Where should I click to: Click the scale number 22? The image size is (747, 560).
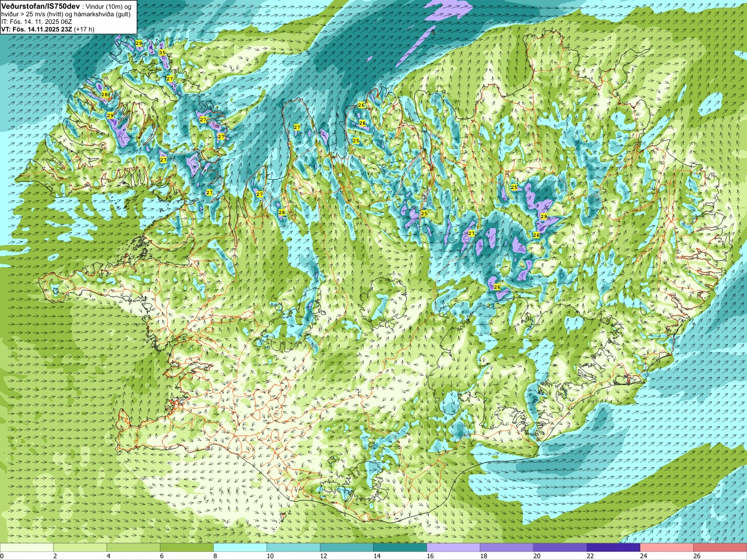591,556
